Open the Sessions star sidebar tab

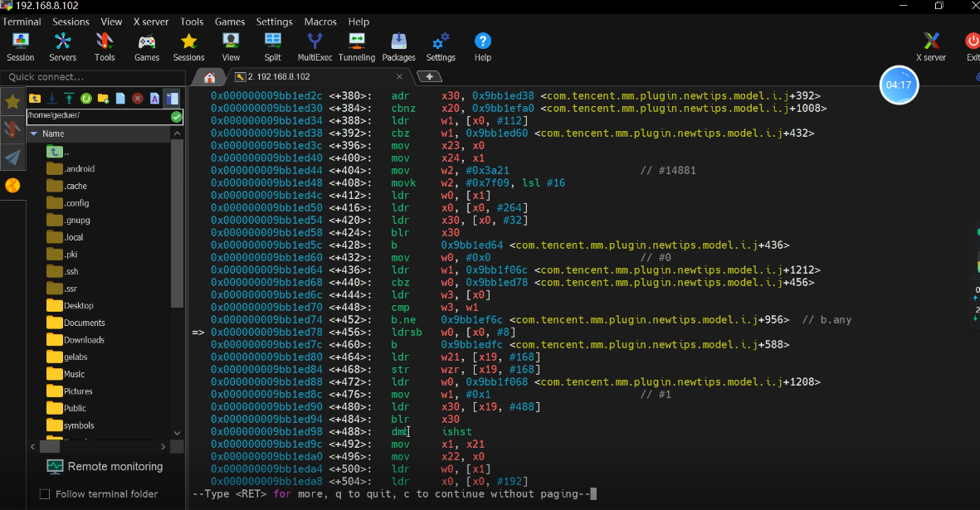coord(12,102)
